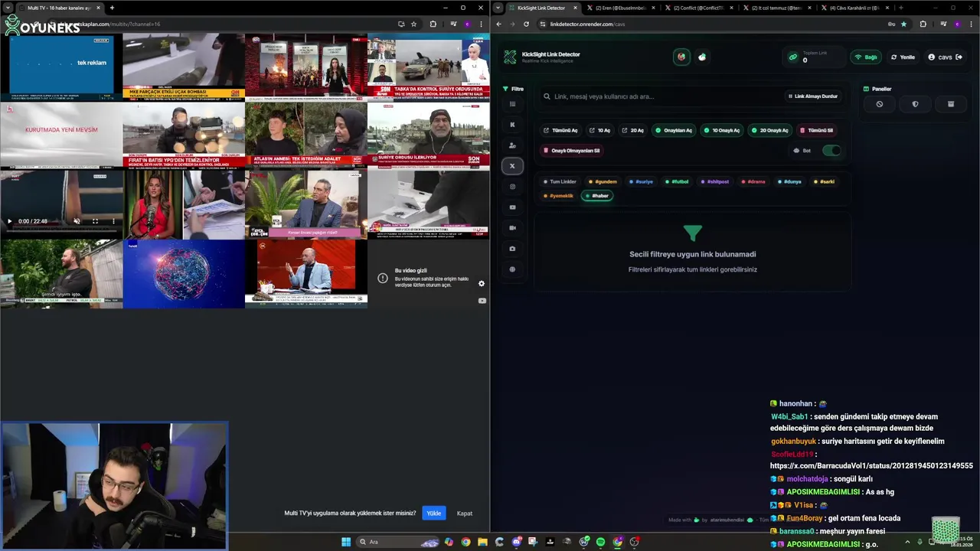Play the 0:00 / 22:48 video
This screenshot has width=980, height=551.
click(x=10, y=221)
